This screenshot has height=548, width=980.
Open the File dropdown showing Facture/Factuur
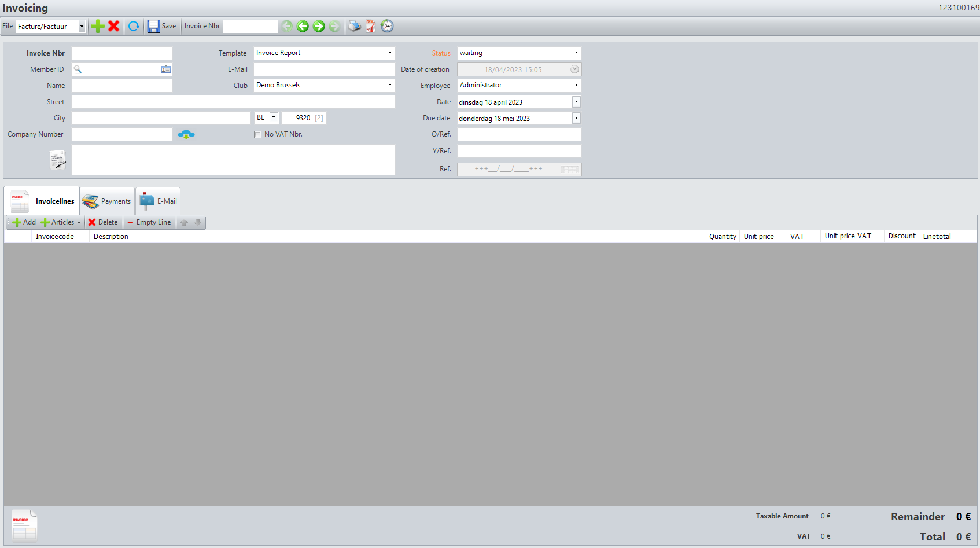tap(82, 26)
